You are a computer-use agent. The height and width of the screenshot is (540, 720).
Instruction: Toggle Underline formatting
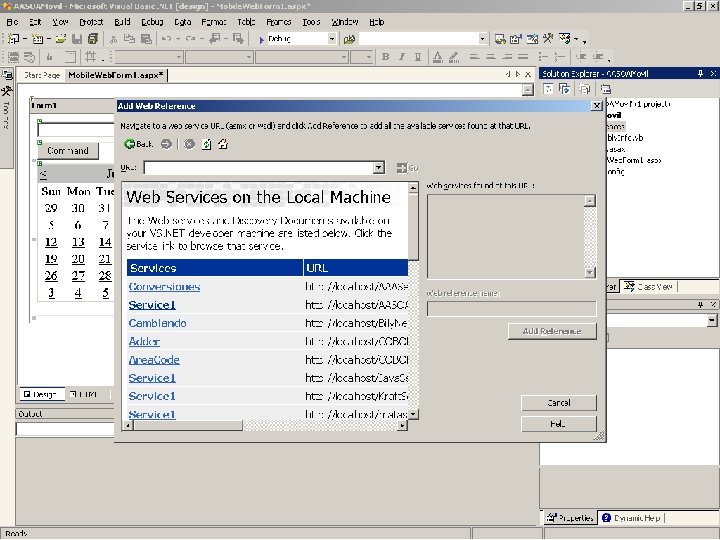417,56
